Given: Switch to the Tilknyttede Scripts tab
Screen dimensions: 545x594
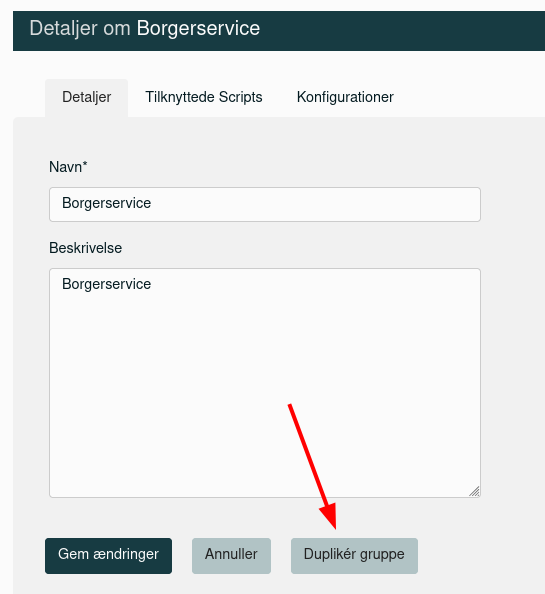Looking at the screenshot, I should coord(204,97).
